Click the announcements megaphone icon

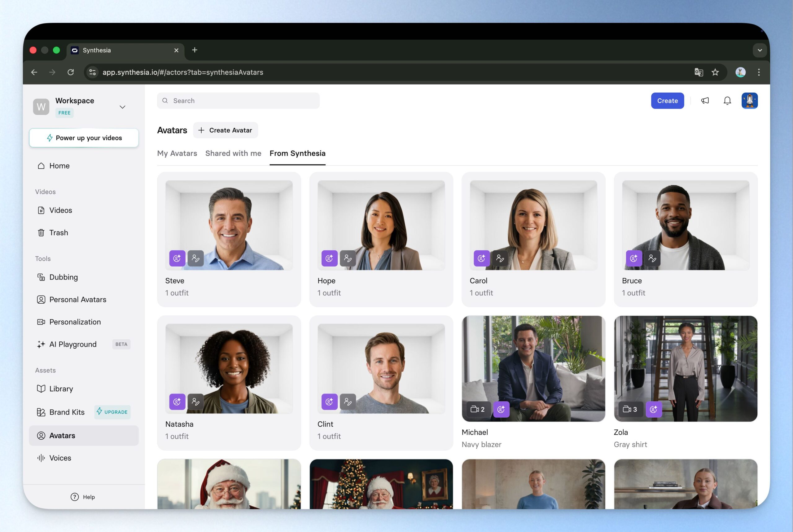coord(705,100)
